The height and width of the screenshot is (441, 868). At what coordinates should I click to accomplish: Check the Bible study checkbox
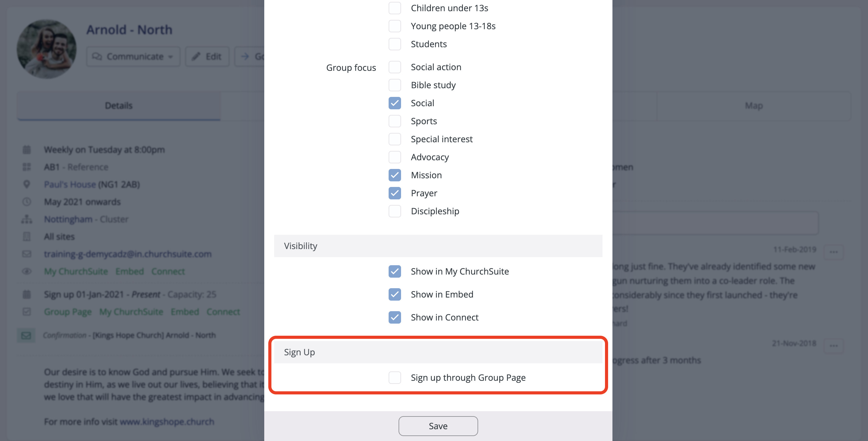click(395, 85)
